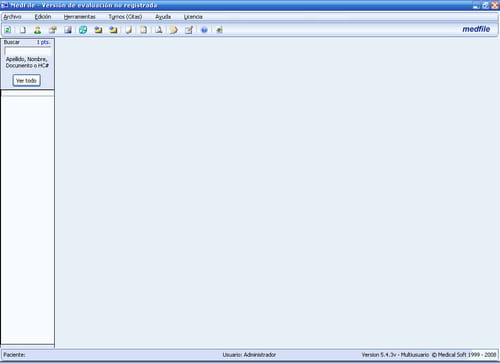Click the blue round info icon

[204, 30]
